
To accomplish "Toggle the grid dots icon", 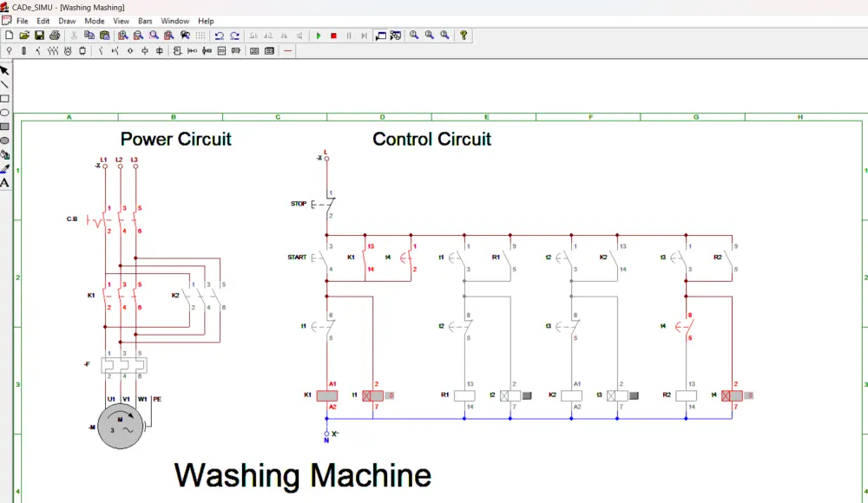I will pyautogui.click(x=201, y=36).
